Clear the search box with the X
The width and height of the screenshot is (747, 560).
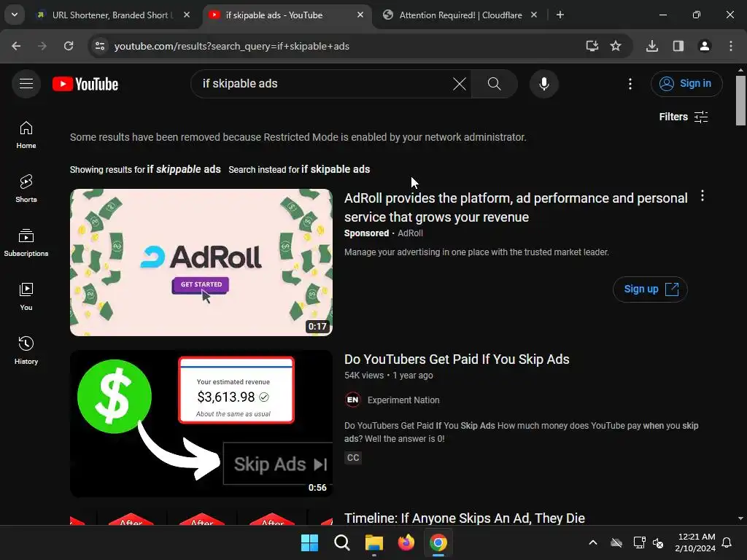[x=460, y=84]
